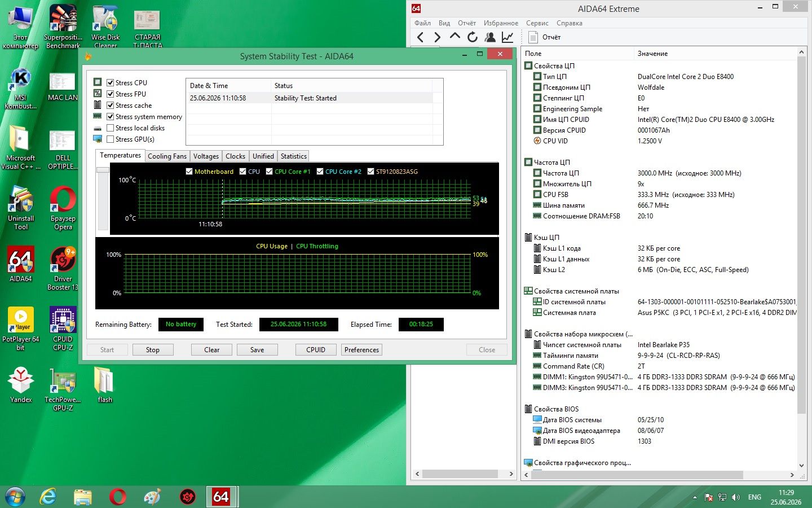The width and height of the screenshot is (812, 508).
Task: Open Yandex desktop shortcut
Action: [x=21, y=385]
